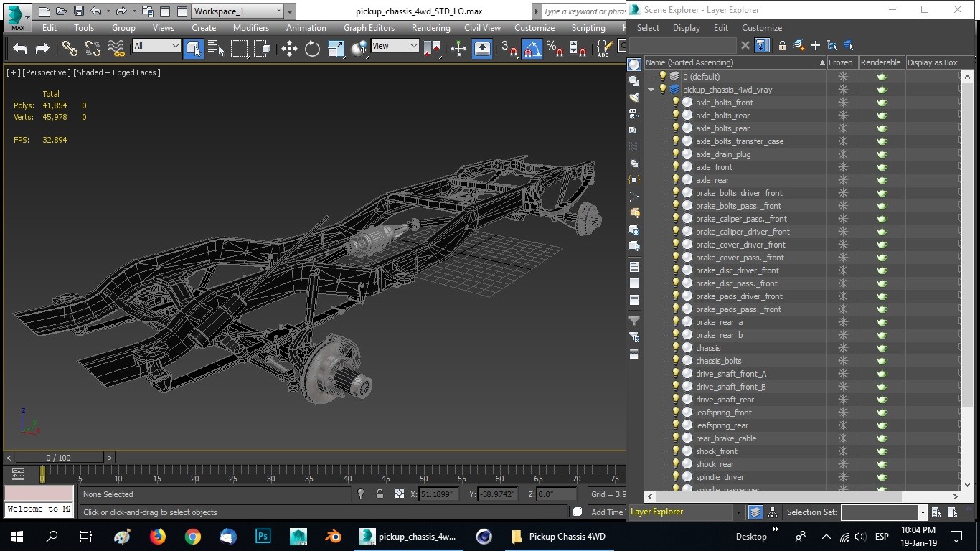Viewport: 980px width, 551px height.
Task: Hide the axle_front layer using its light bulb
Action: click(675, 167)
